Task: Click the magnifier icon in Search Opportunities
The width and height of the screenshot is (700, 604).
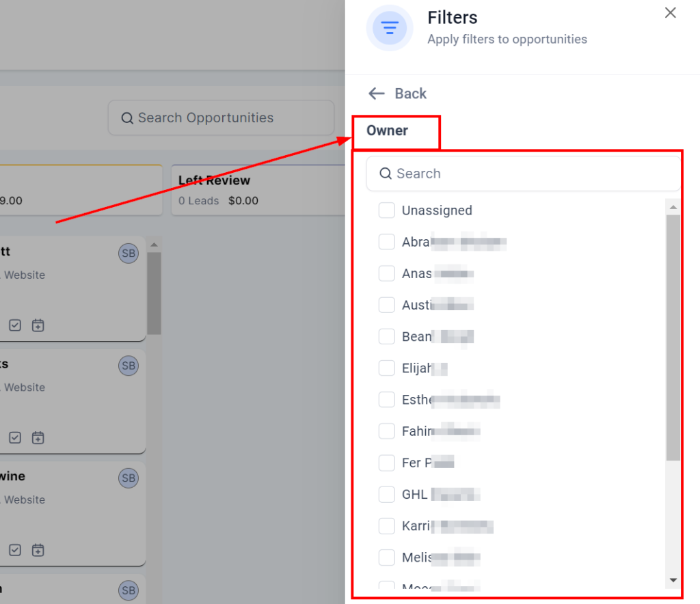Action: point(127,118)
